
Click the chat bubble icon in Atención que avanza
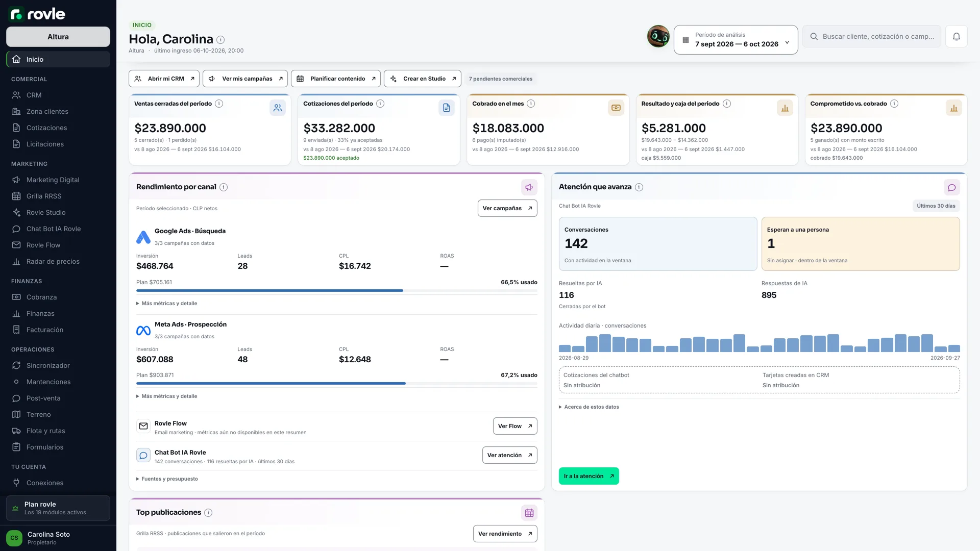952,187
